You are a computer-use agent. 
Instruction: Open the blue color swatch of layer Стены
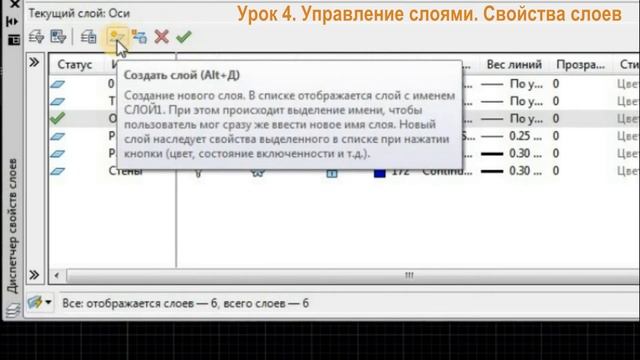pos(380,173)
